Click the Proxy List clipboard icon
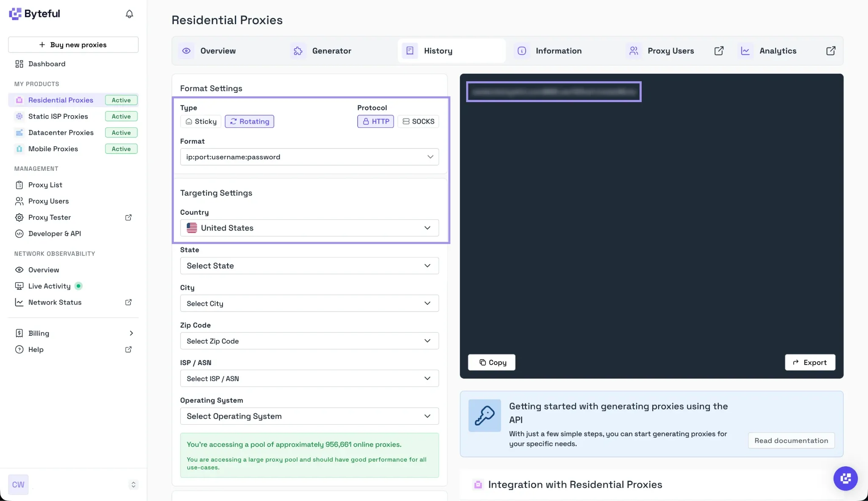The image size is (868, 501). pyautogui.click(x=19, y=185)
